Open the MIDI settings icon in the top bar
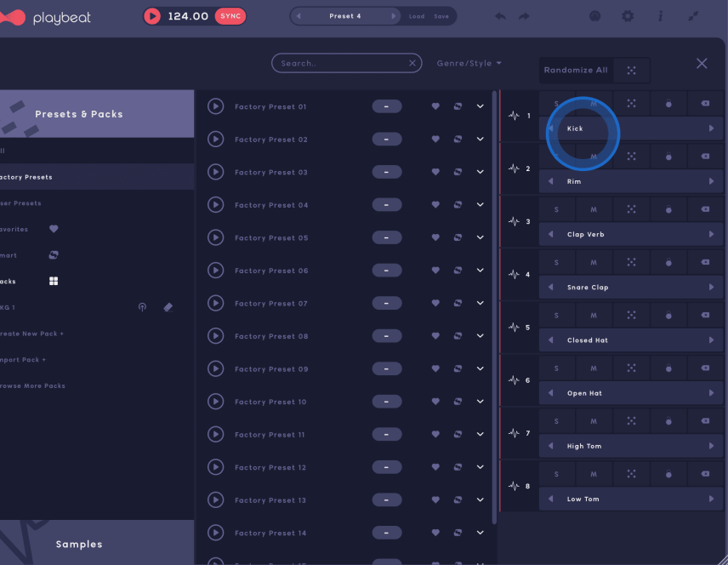 pos(594,15)
